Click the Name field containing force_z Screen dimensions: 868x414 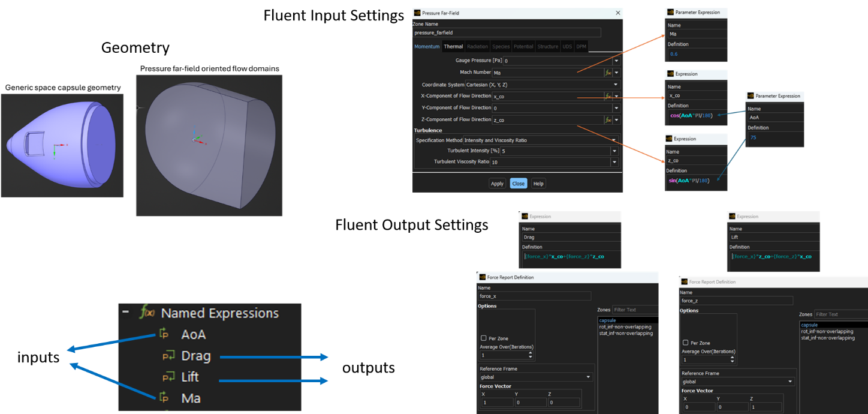click(x=737, y=301)
